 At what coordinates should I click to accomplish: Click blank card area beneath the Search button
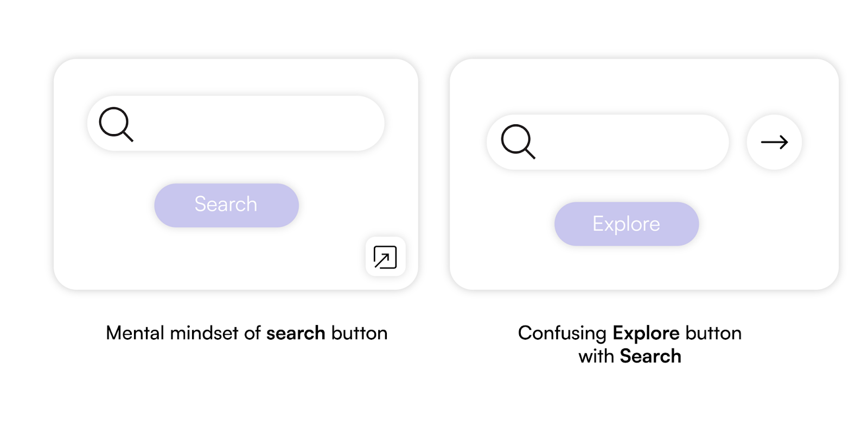tap(217, 258)
